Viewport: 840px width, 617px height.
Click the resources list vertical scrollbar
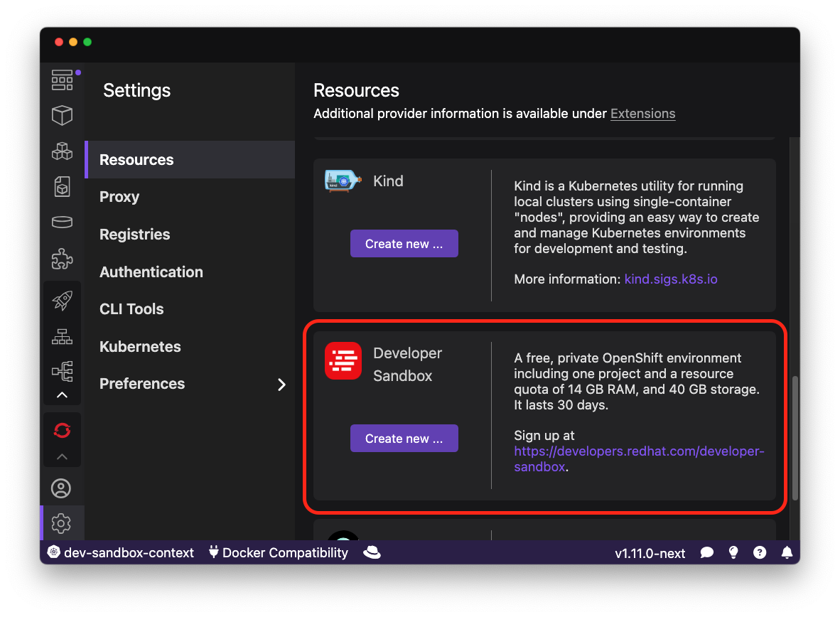[x=795, y=438]
